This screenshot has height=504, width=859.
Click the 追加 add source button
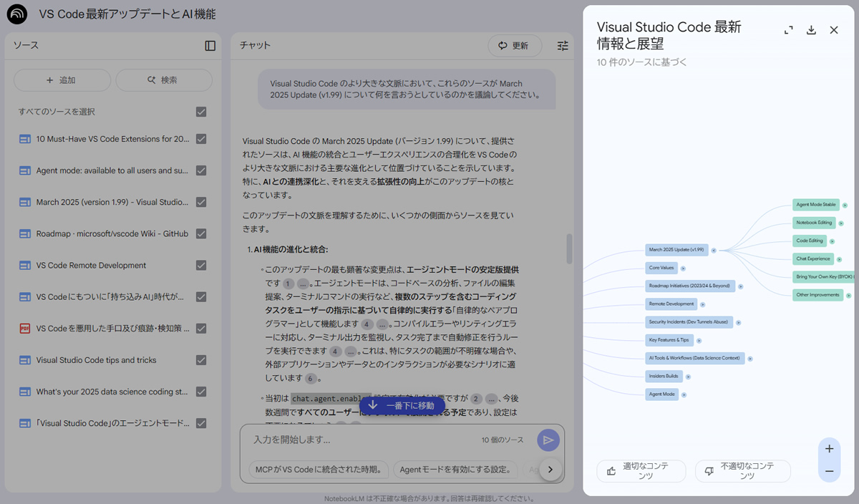(x=62, y=80)
